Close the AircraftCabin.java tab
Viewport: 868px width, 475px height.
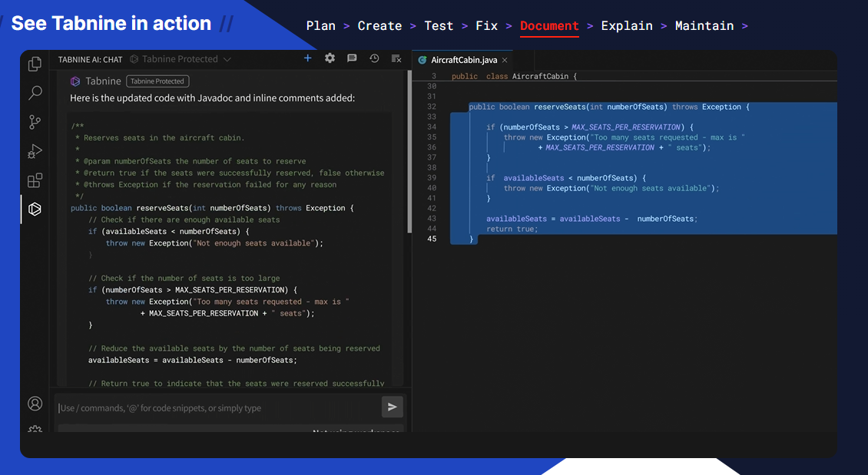click(x=505, y=60)
